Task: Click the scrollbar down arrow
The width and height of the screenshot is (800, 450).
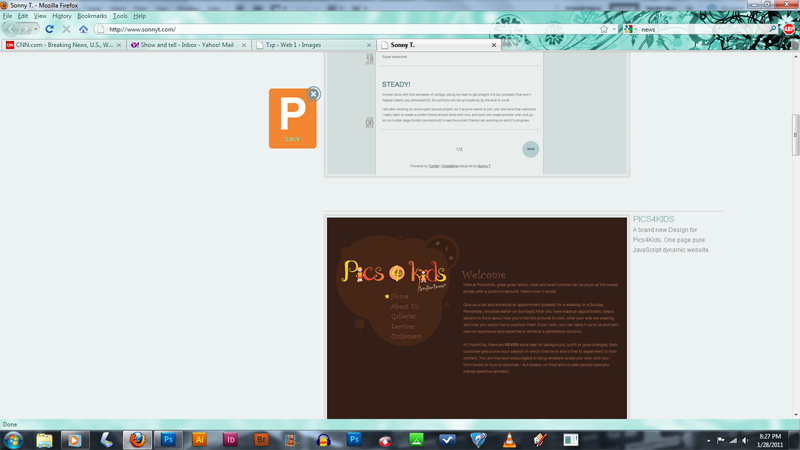Action: pyautogui.click(x=795, y=415)
